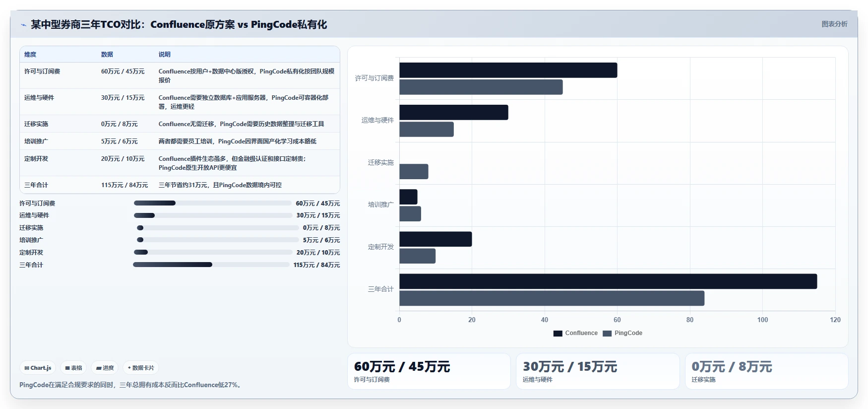Select the Chart.js tag chip

pos(38,368)
